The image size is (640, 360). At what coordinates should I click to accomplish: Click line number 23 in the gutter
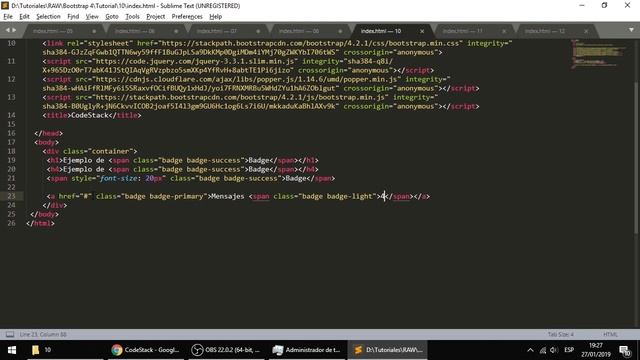pos(11,196)
